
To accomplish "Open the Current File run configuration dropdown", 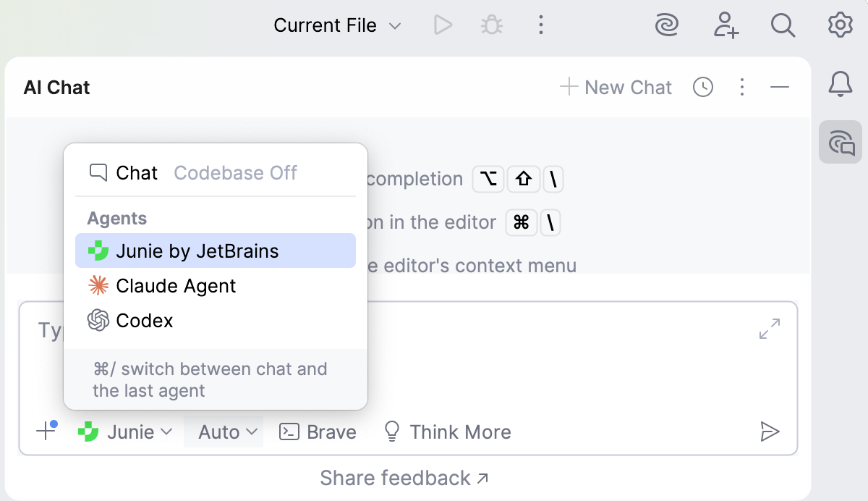I will 337,26.
